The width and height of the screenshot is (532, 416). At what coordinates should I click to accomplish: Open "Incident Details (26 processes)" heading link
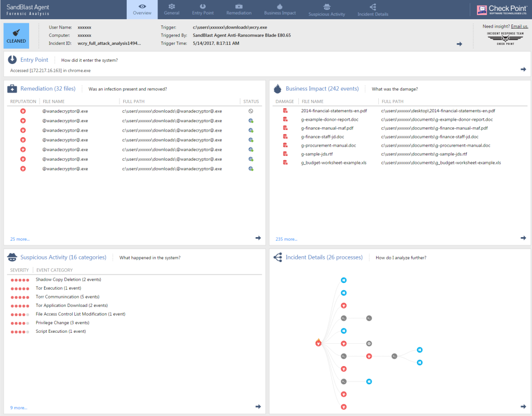pos(324,257)
